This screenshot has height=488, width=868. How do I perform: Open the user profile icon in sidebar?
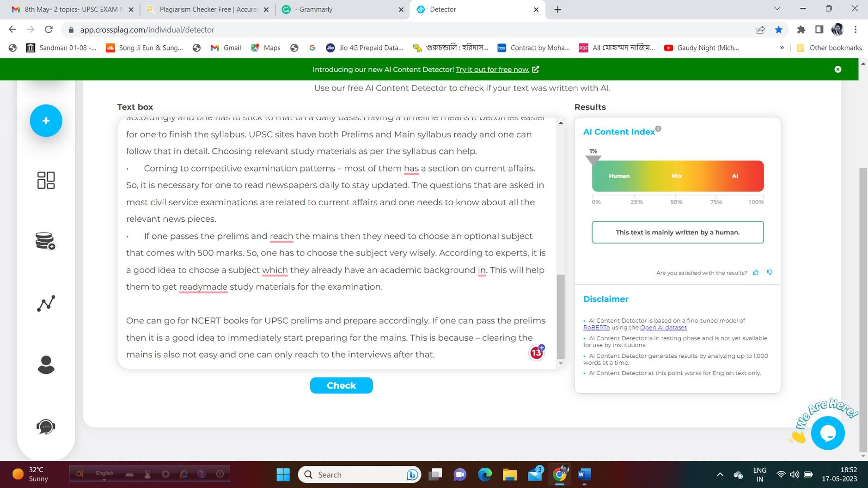coord(46,365)
